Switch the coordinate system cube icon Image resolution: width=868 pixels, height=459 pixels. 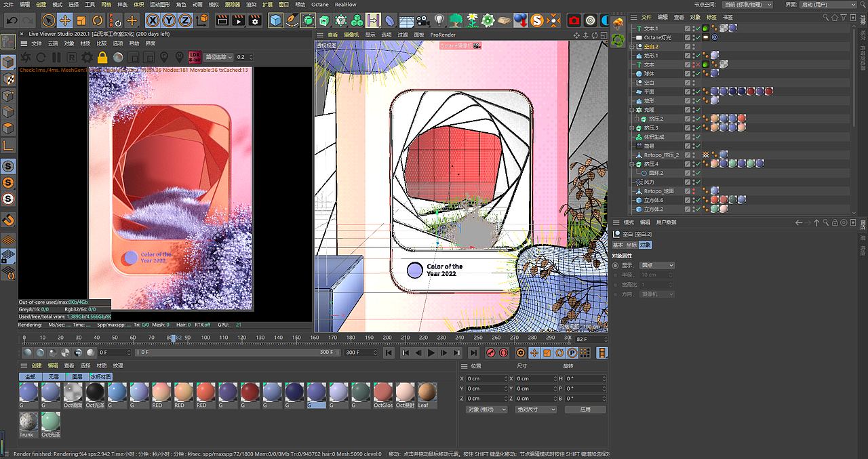point(201,20)
